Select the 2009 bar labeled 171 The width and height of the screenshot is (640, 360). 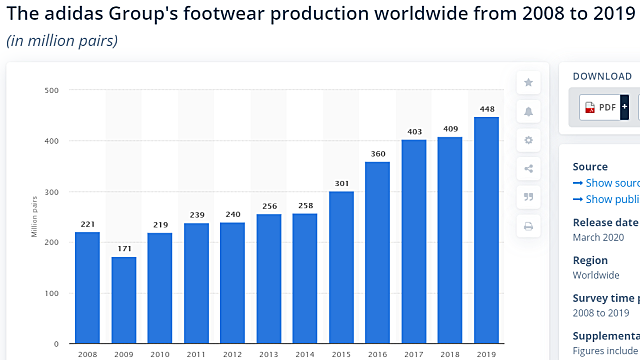pos(124,300)
